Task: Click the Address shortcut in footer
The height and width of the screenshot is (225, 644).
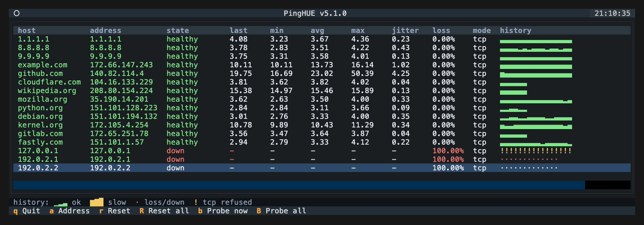Action: (x=70, y=211)
